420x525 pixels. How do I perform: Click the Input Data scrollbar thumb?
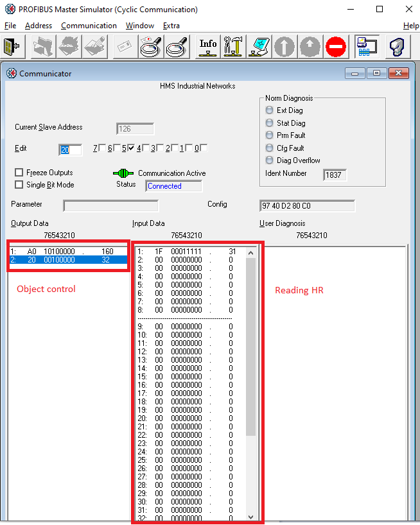click(250, 347)
